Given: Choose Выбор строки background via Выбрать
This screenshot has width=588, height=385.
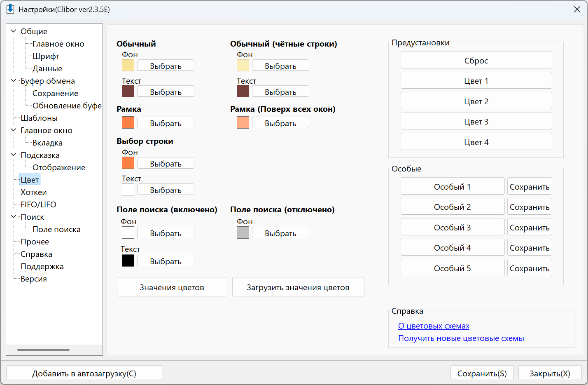Looking at the screenshot, I should 166,163.
